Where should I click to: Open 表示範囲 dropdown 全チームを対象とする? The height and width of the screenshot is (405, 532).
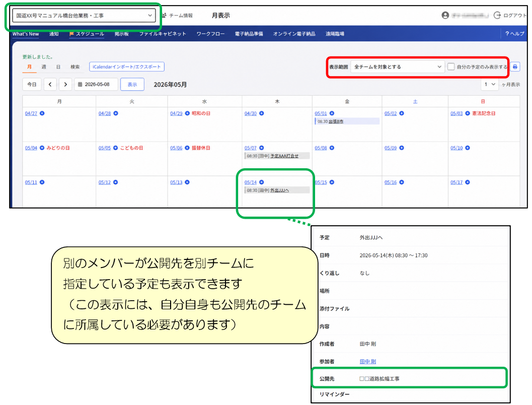pos(398,67)
